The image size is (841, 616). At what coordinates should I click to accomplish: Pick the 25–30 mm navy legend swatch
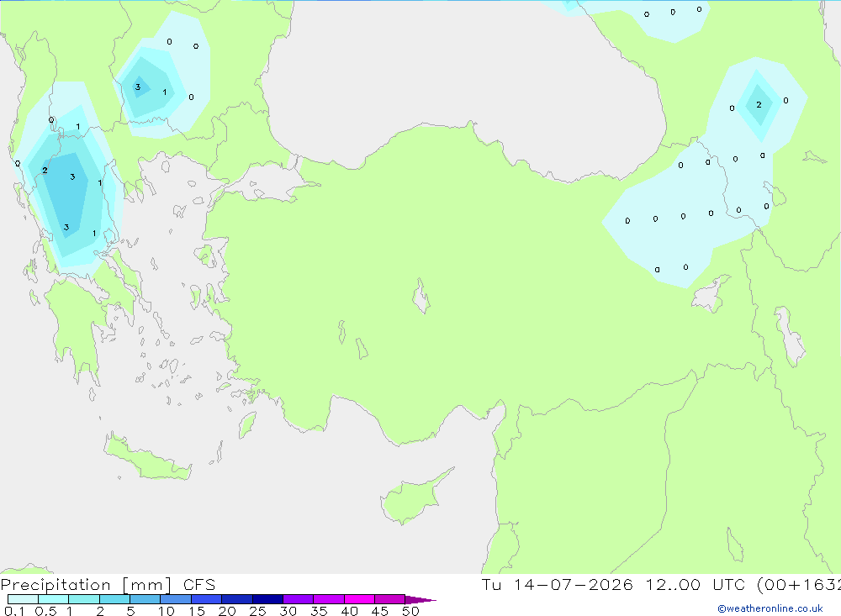tap(267, 599)
